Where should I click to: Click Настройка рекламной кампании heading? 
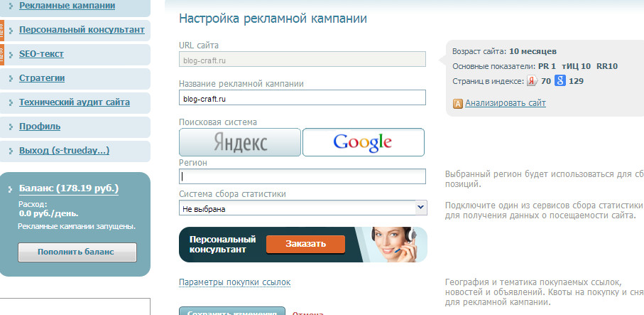tap(273, 19)
